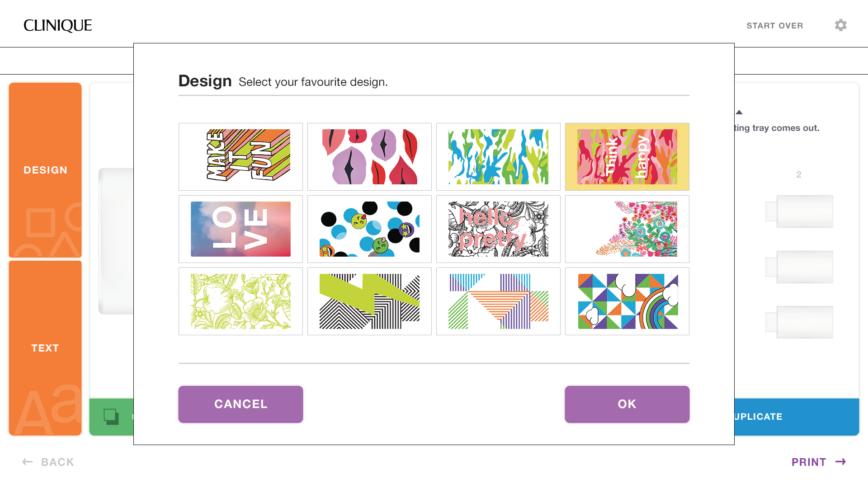Click the Print arrow icon
The width and height of the screenshot is (868, 488).
click(840, 462)
